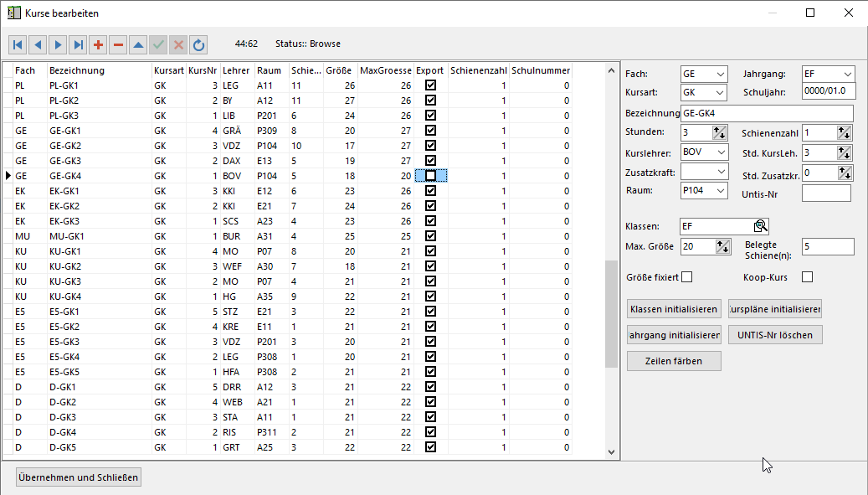Image resolution: width=868 pixels, height=495 pixels.
Task: Click the Zeilen färben button
Action: pyautogui.click(x=674, y=361)
